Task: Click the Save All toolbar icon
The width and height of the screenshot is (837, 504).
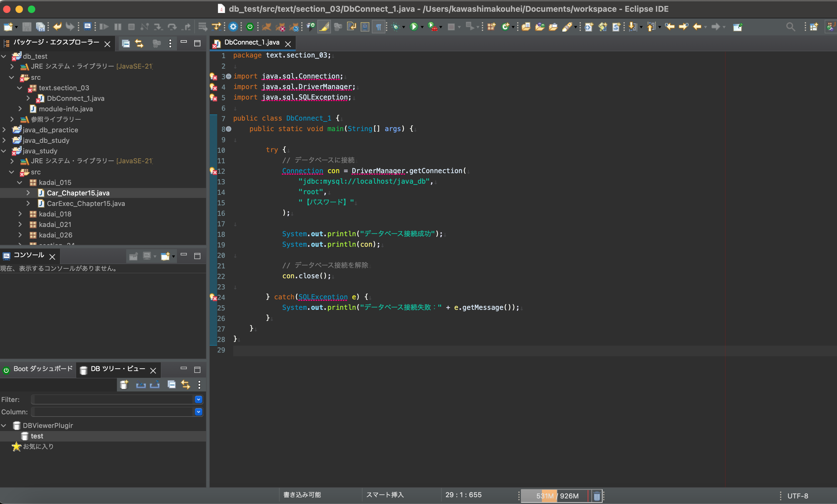Action: point(41,27)
